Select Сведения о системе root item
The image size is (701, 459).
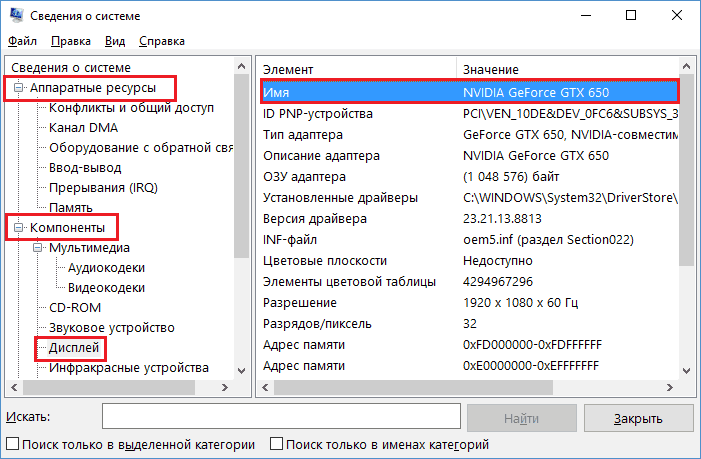(x=71, y=67)
